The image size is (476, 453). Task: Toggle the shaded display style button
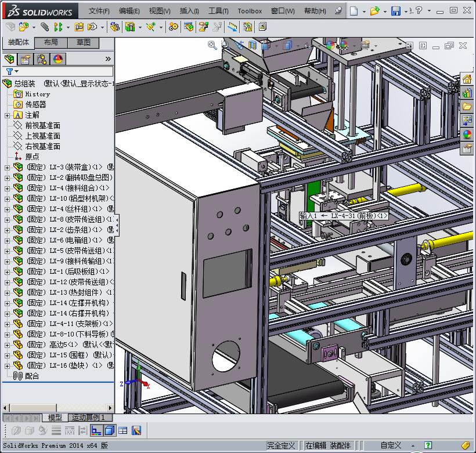[109, 430]
